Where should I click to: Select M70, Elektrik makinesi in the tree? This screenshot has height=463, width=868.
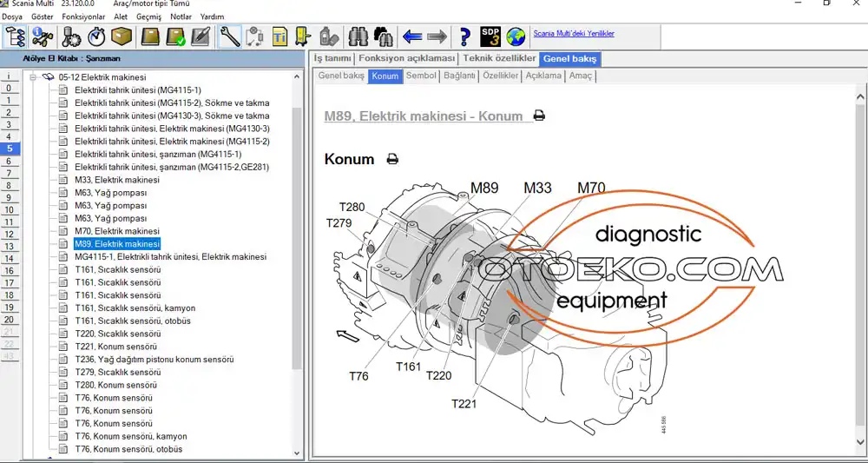pyautogui.click(x=116, y=231)
